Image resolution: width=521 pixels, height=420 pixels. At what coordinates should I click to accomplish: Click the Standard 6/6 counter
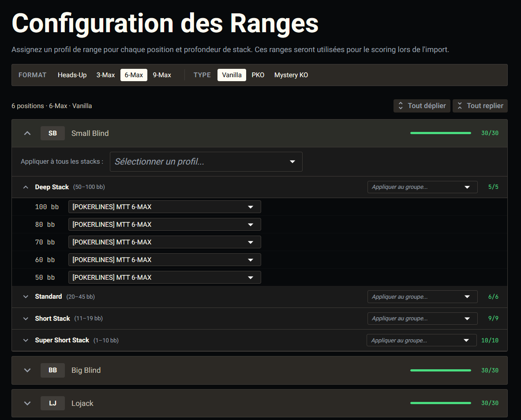(493, 296)
